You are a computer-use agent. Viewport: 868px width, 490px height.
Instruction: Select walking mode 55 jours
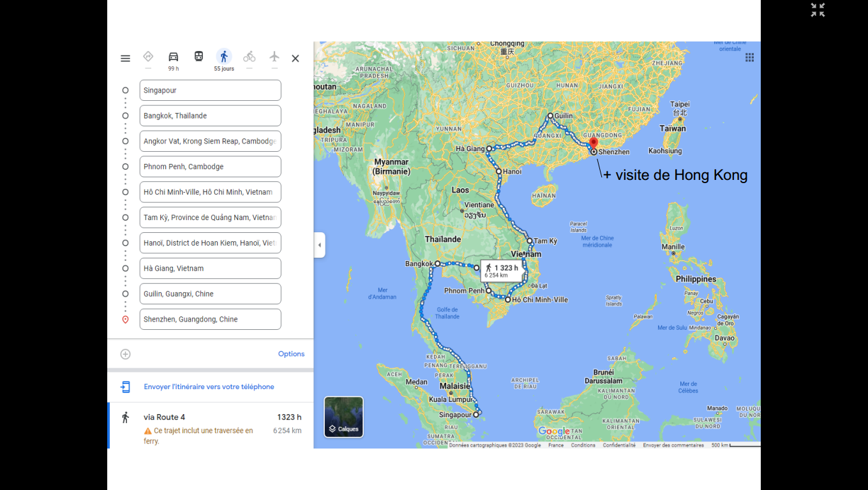point(224,60)
